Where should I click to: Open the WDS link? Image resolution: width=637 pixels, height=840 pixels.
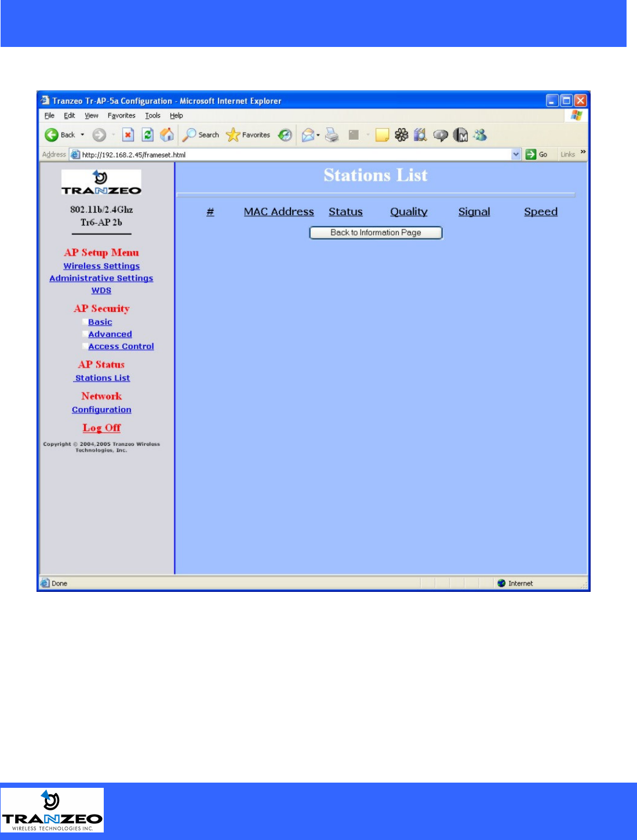point(101,290)
